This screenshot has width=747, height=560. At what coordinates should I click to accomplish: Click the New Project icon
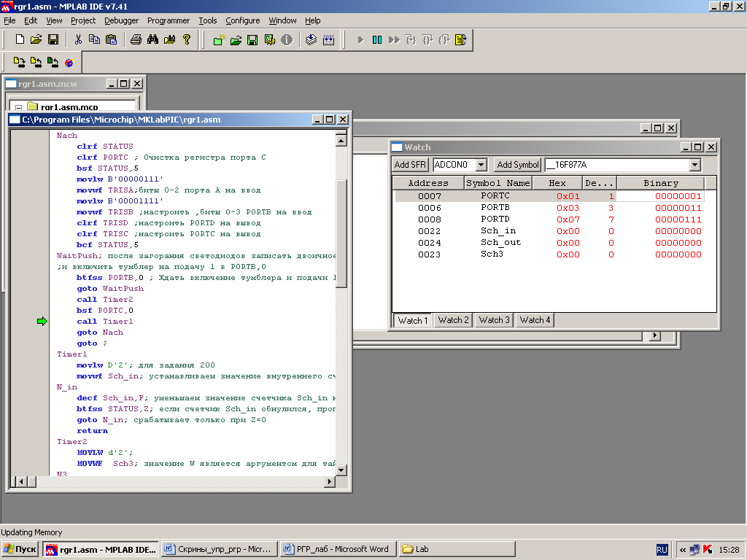click(x=219, y=40)
